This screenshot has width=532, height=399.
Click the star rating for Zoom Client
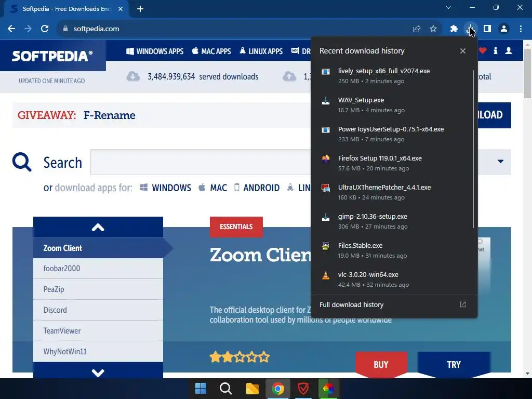240,357
